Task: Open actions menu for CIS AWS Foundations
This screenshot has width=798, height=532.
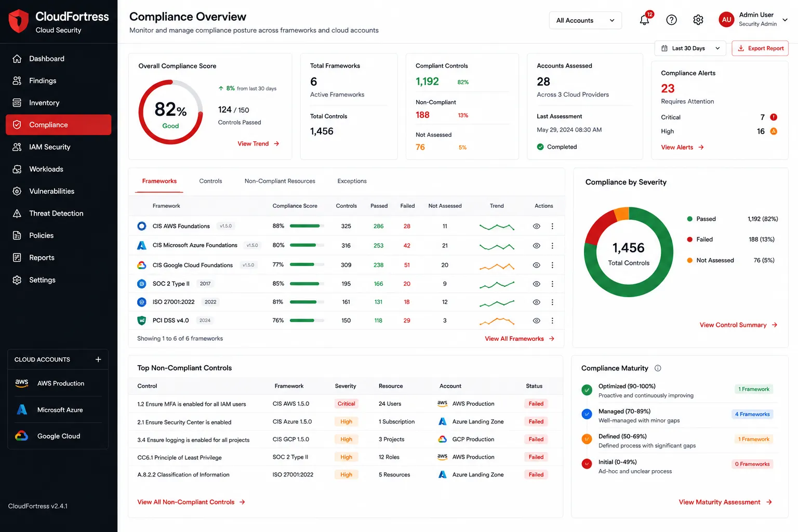Action: coord(552,227)
